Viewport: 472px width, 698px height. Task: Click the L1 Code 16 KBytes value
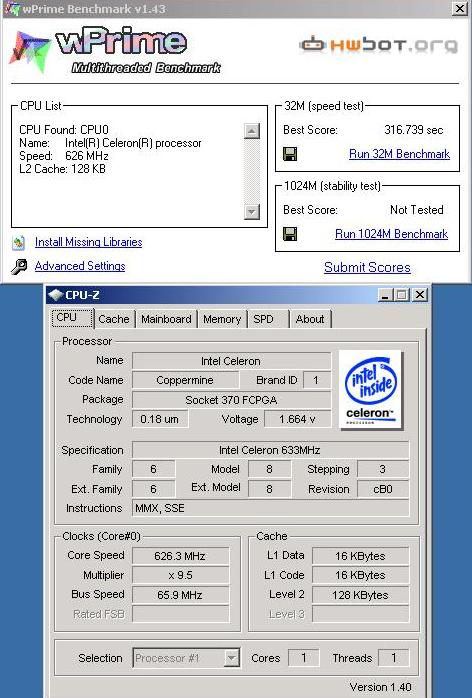pyautogui.click(x=360, y=575)
